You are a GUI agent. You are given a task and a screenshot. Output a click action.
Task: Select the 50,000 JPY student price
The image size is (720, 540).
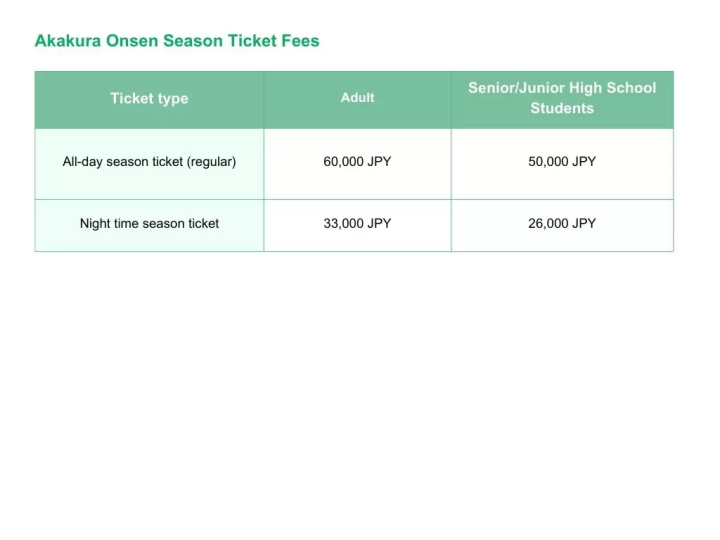(x=562, y=161)
